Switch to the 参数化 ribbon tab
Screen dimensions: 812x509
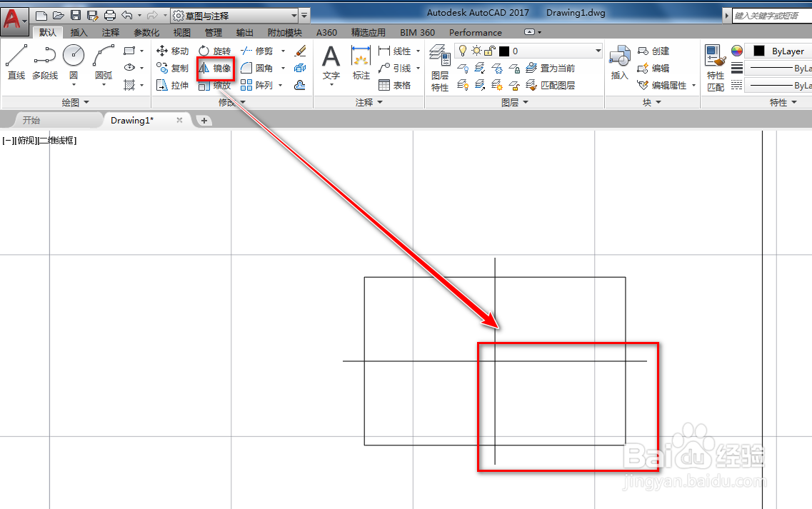[x=146, y=32]
